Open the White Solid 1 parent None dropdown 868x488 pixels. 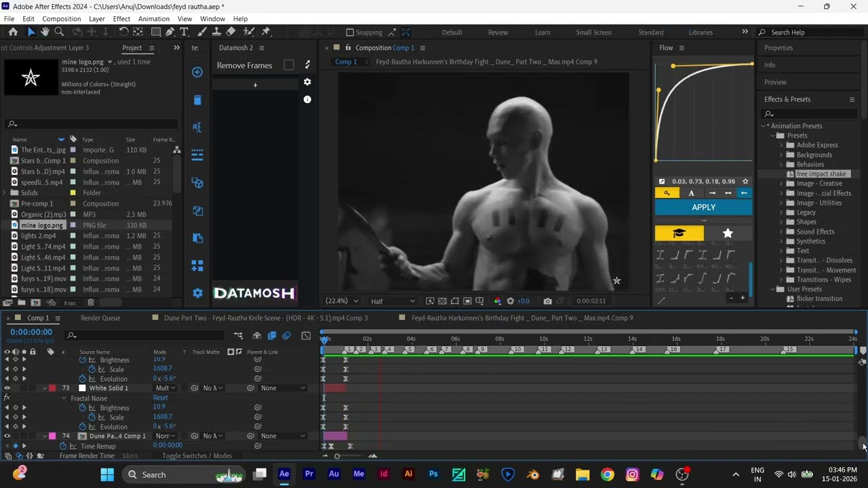coord(282,388)
